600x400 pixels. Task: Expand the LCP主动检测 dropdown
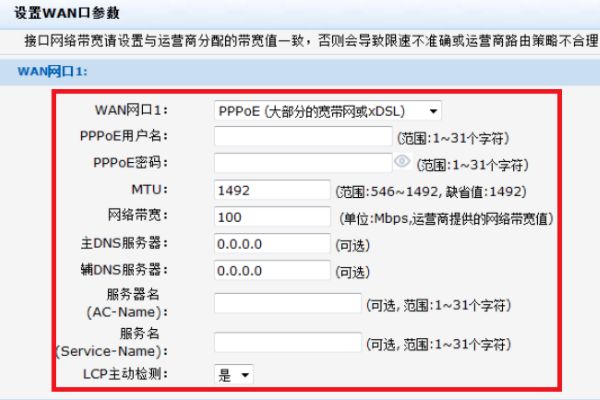(234, 374)
